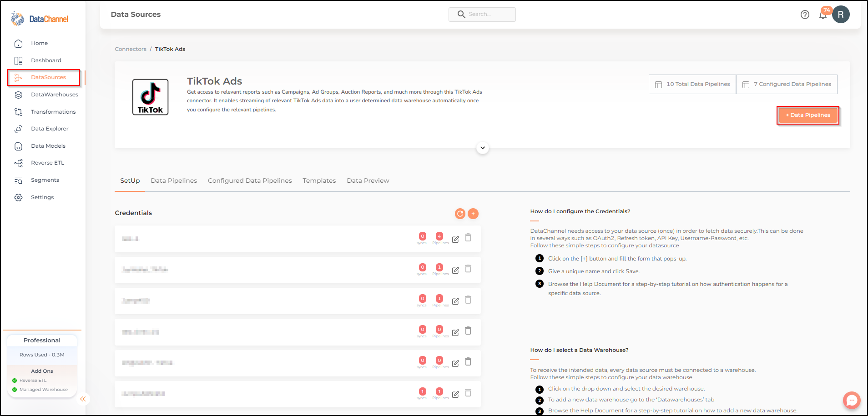Click the Data Sources header title

[x=136, y=15]
